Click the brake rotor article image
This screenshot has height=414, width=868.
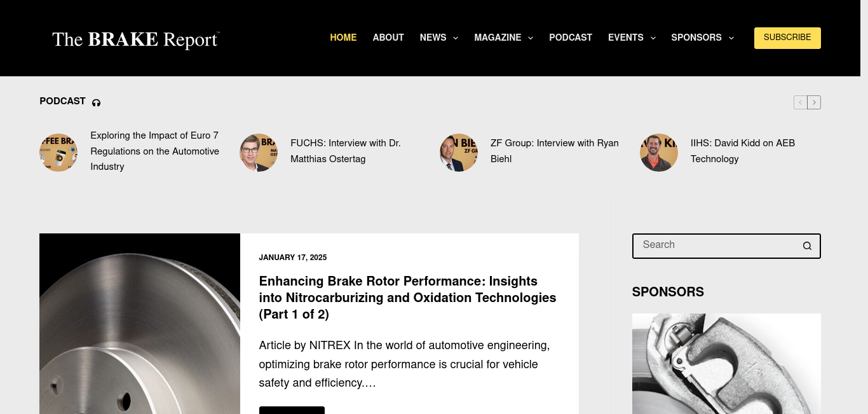click(140, 324)
